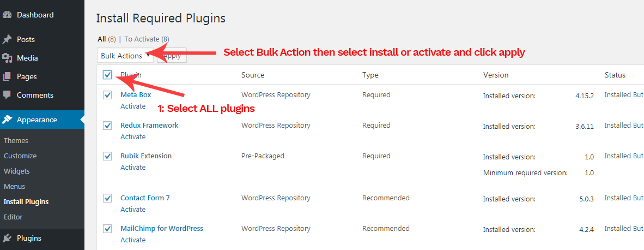Open the Dashboard icon in sidebar
This screenshot has width=644, height=250.
click(x=7, y=15)
